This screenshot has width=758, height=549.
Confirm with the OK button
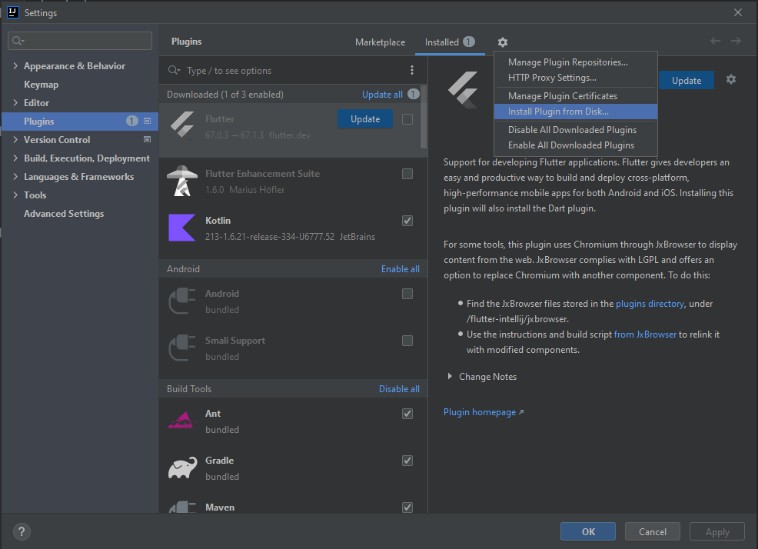click(588, 532)
